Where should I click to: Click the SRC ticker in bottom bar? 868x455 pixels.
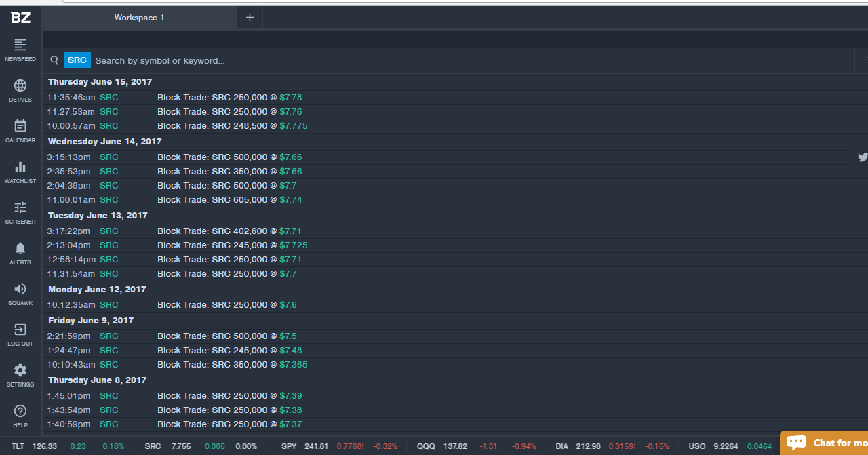[x=153, y=446]
